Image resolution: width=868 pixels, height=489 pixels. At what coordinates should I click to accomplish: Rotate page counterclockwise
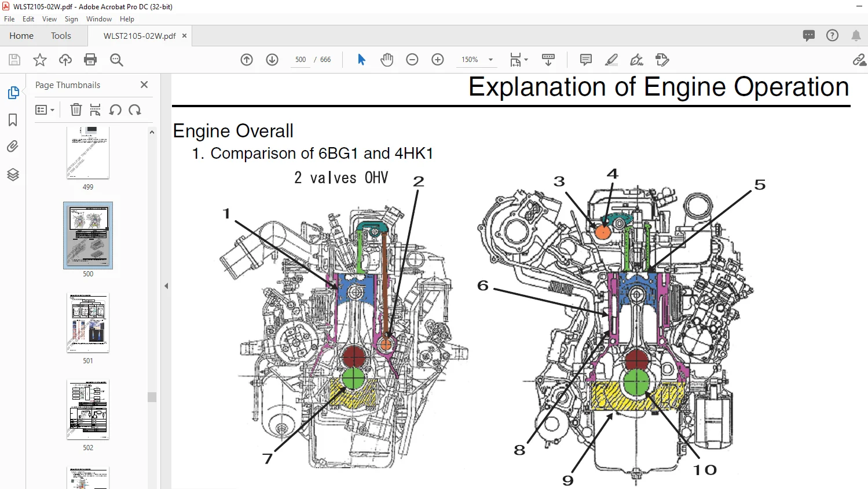tap(115, 110)
